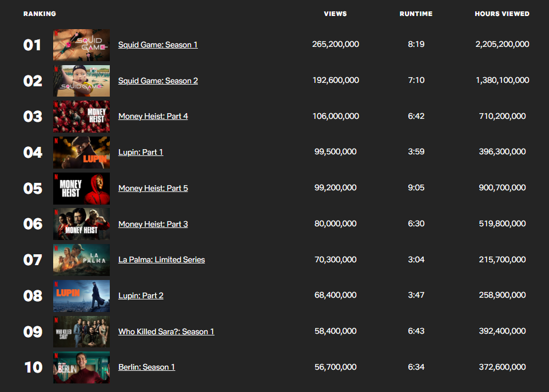Open the Money Heist: Part 4 link
The image size is (549, 392).
tap(153, 116)
